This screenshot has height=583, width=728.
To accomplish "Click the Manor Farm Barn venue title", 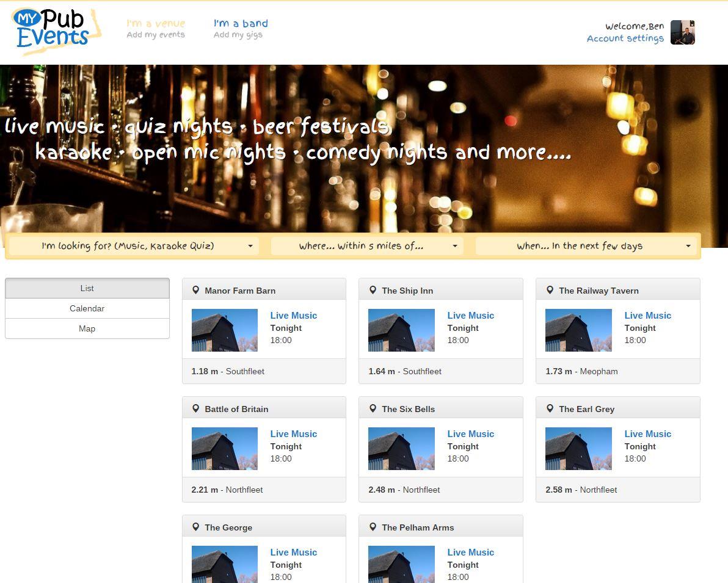I will tap(240, 291).
